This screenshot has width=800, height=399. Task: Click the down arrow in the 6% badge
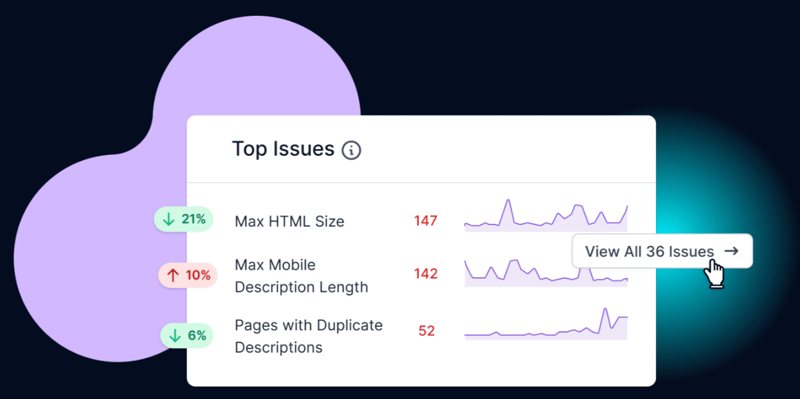coord(175,336)
